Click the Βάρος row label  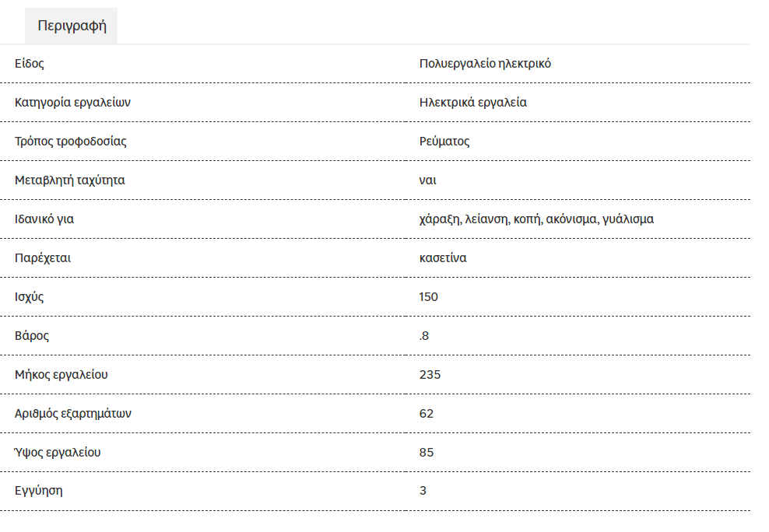pos(32,335)
